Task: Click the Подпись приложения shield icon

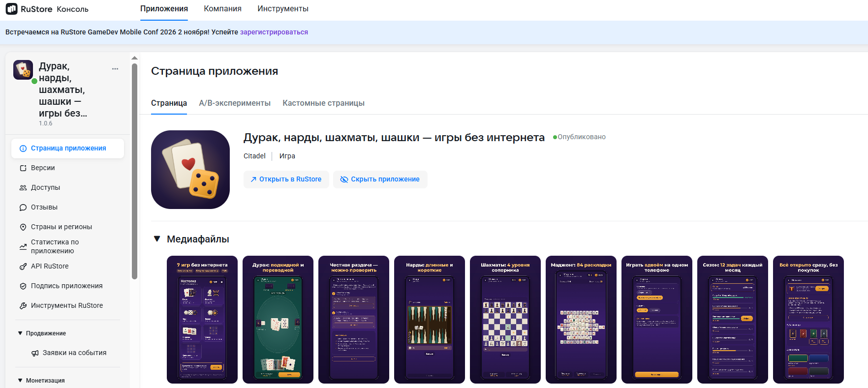Action: (x=23, y=286)
